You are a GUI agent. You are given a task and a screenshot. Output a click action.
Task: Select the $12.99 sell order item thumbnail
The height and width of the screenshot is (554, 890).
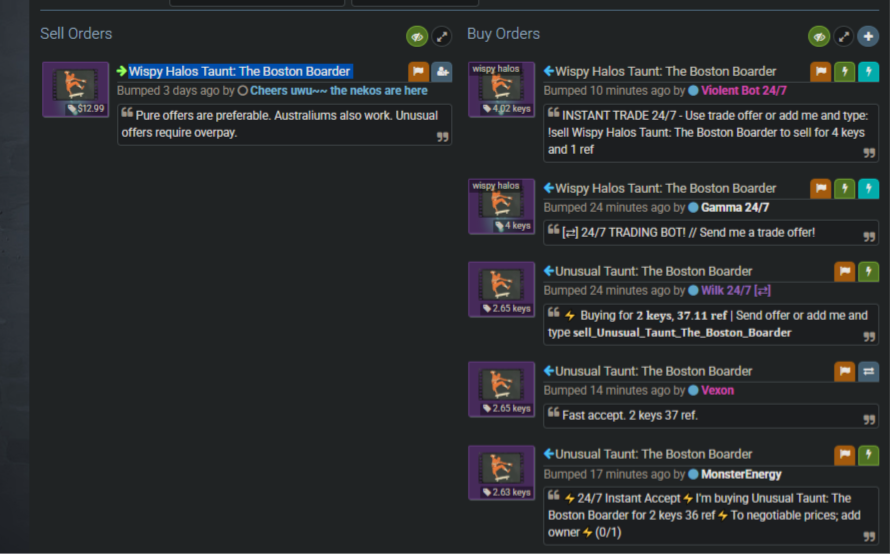click(75, 90)
